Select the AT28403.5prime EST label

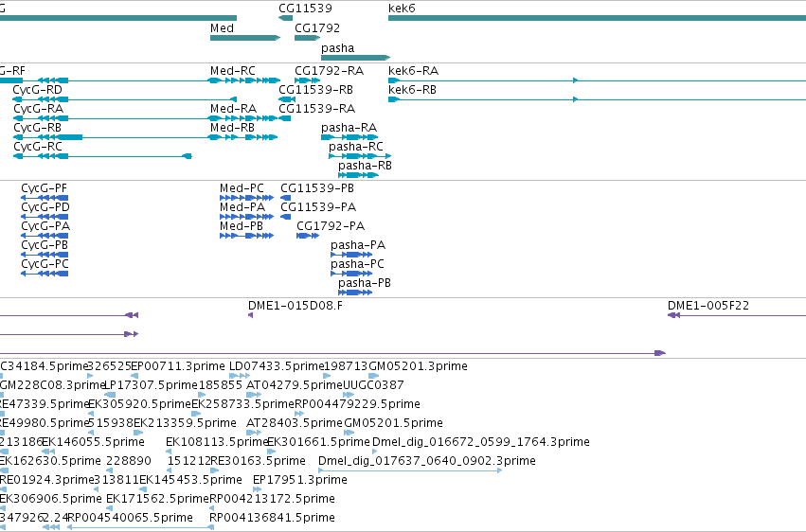click(295, 424)
